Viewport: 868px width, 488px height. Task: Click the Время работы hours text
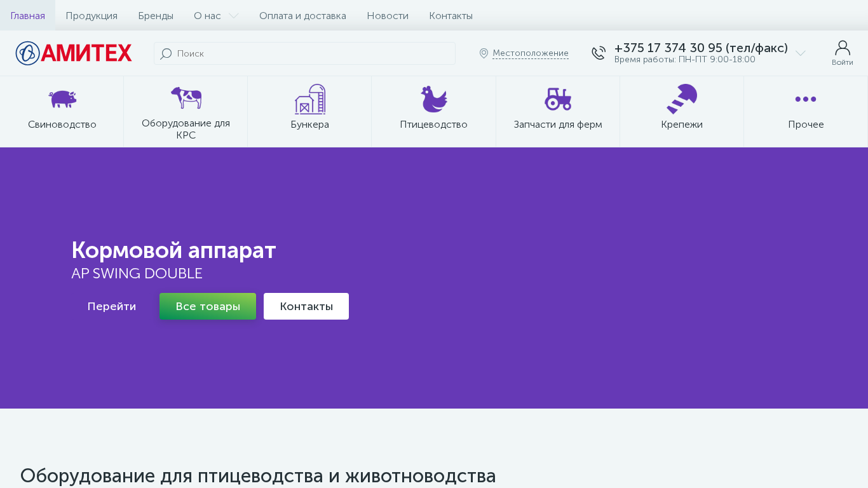(685, 60)
